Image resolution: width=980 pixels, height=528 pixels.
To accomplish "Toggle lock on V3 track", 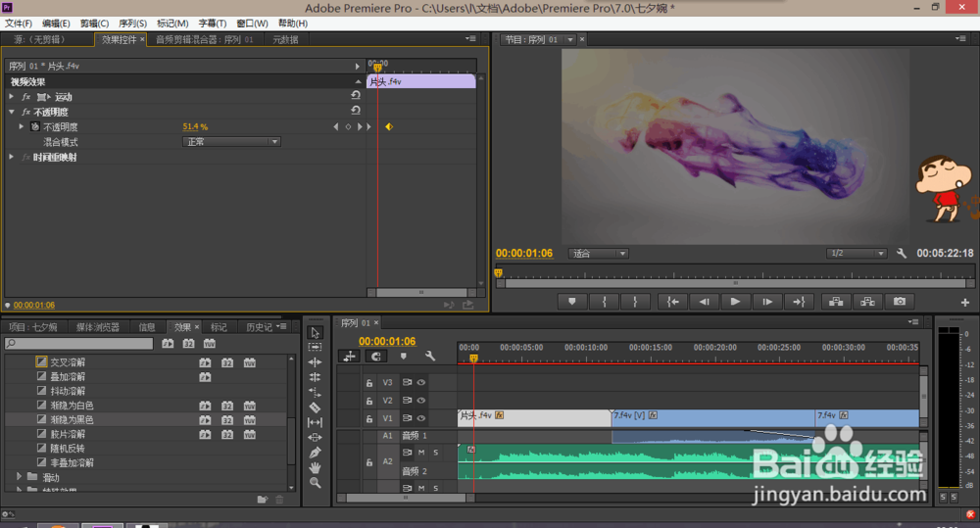I will pos(369,383).
